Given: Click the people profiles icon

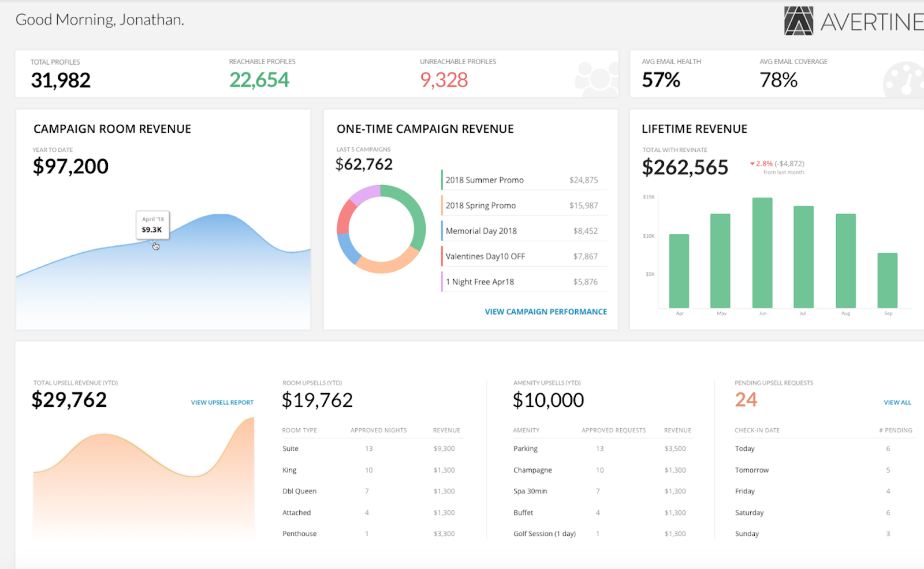Looking at the screenshot, I should pyautogui.click(x=597, y=78).
